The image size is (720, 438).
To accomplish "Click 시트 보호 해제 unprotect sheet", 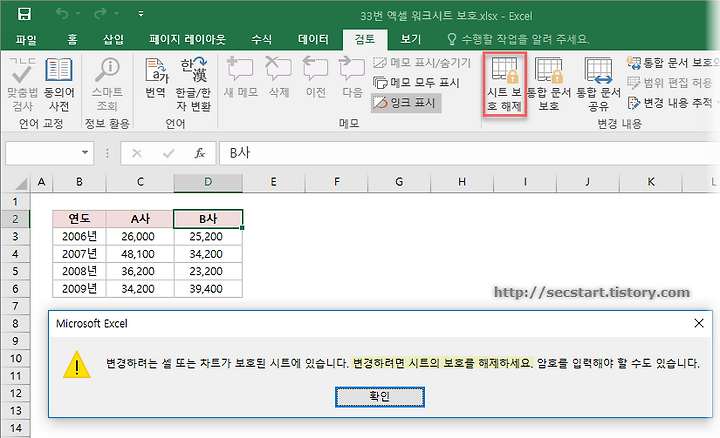I will 504,84.
